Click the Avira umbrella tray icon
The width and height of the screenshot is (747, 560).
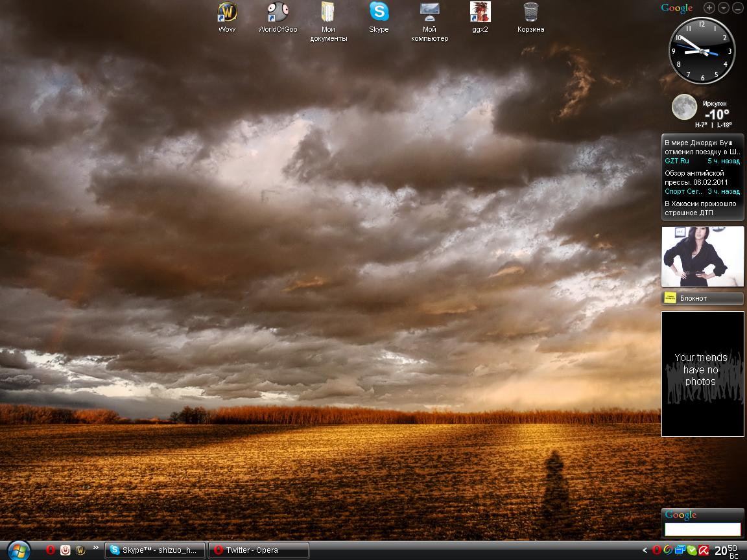704,550
